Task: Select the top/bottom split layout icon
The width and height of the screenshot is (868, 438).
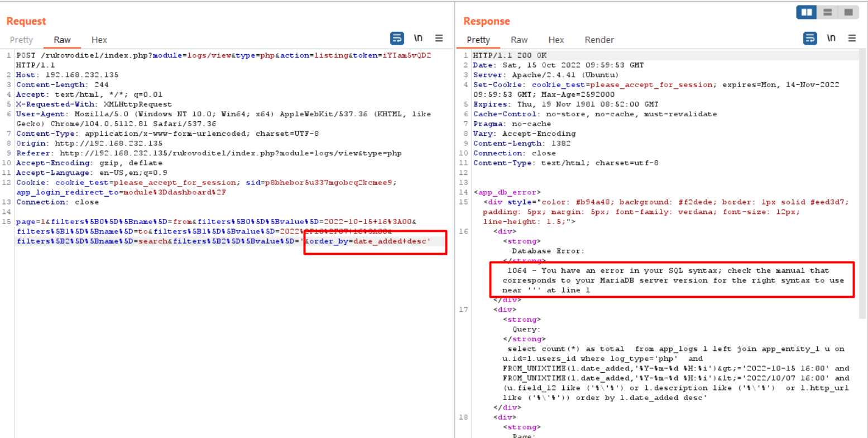Action: click(828, 12)
